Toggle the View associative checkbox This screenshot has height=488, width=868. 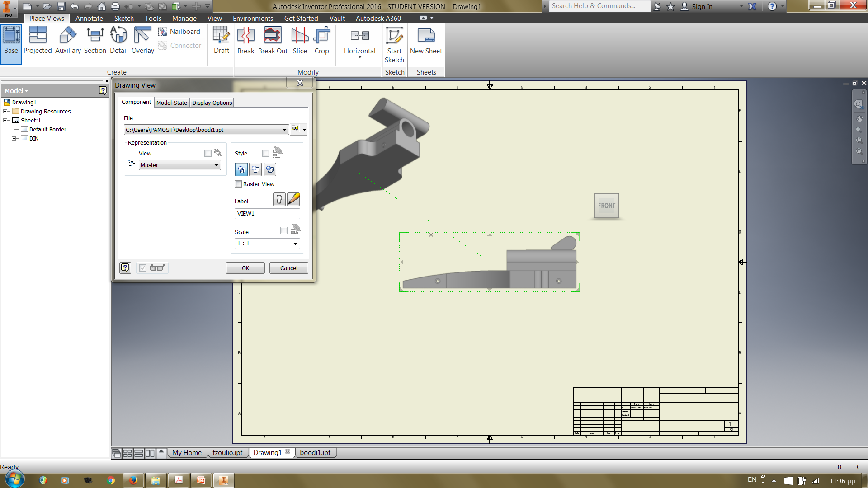(208, 153)
